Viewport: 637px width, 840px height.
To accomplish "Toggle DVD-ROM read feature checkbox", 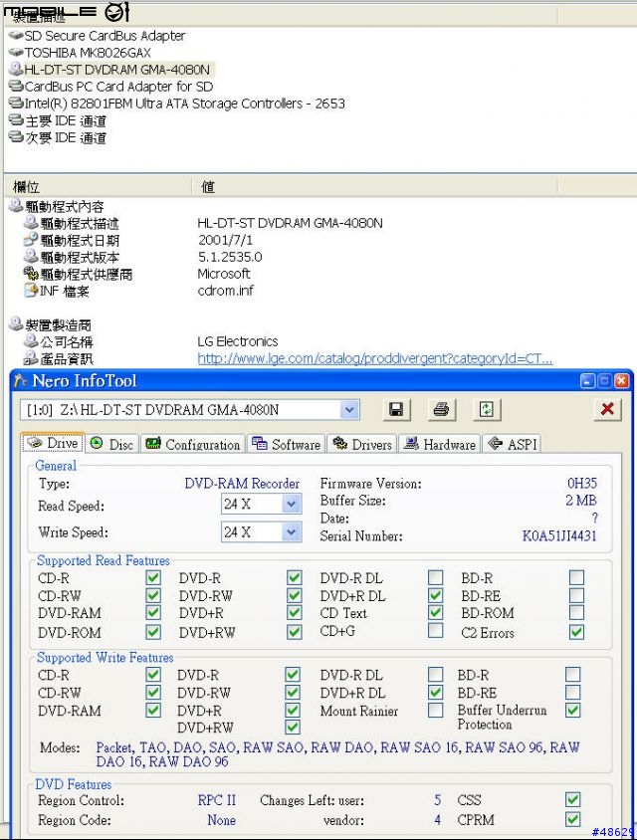I will pyautogui.click(x=153, y=632).
